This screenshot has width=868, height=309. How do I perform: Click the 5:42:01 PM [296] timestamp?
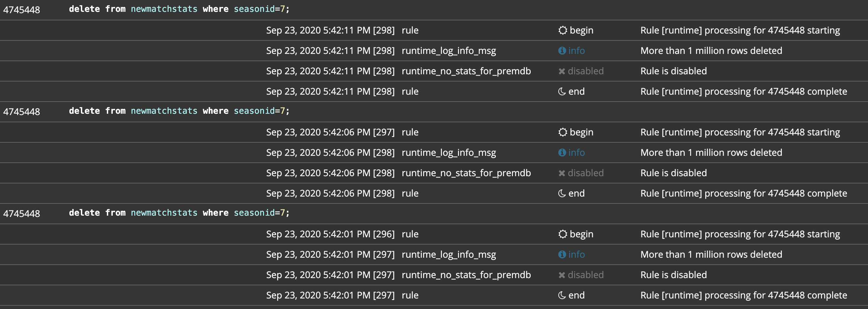point(330,234)
